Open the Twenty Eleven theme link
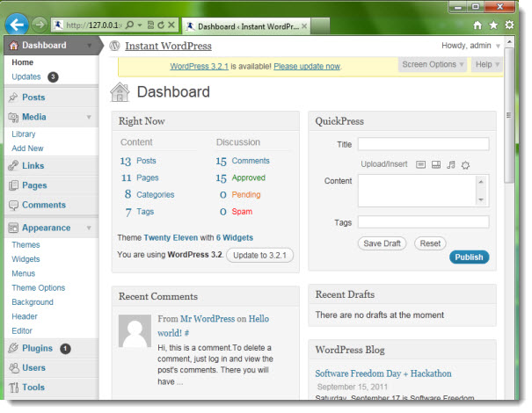This screenshot has height=413, width=532. pyautogui.click(x=171, y=238)
